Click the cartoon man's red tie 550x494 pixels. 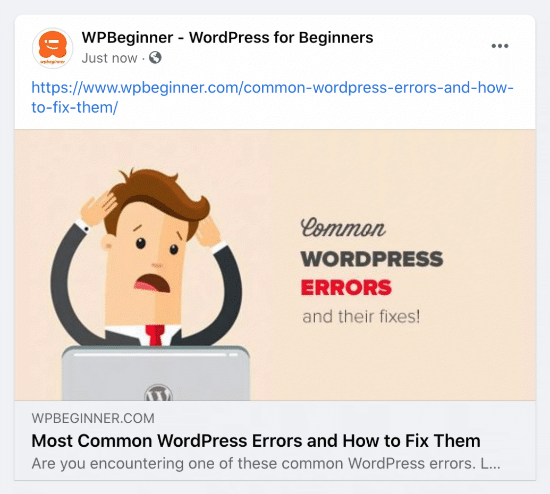[x=155, y=335]
